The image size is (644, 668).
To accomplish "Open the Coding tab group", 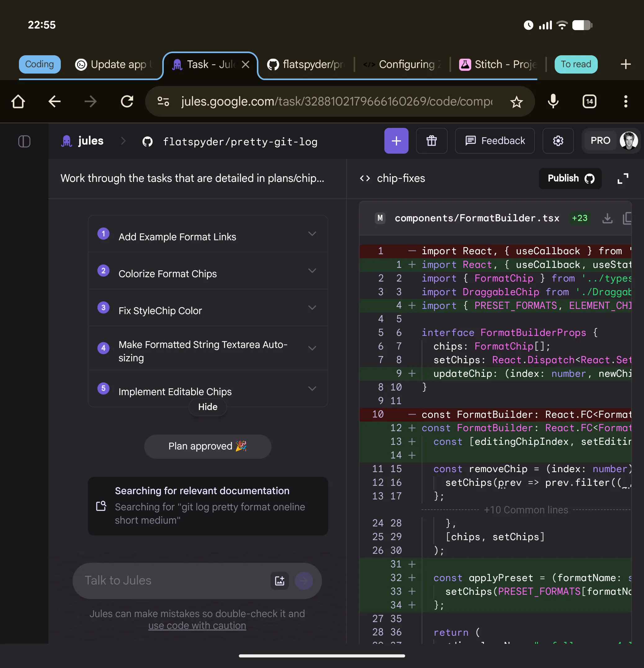I will (x=39, y=65).
